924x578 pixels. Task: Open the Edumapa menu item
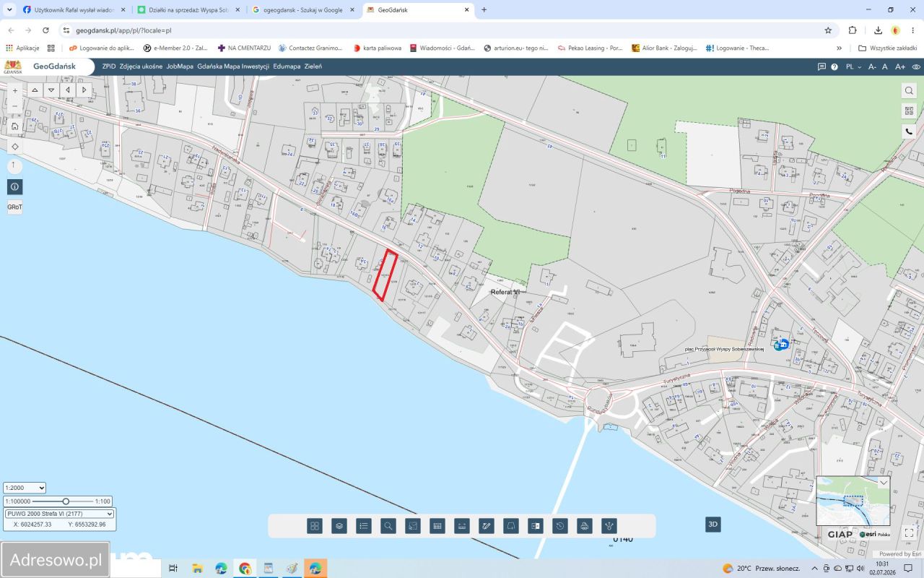click(x=287, y=66)
